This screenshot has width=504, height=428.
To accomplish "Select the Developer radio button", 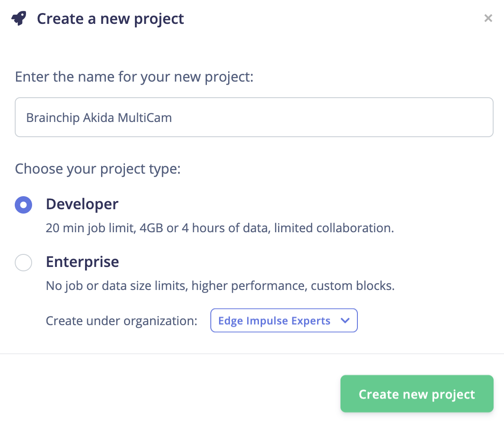I will (23, 205).
